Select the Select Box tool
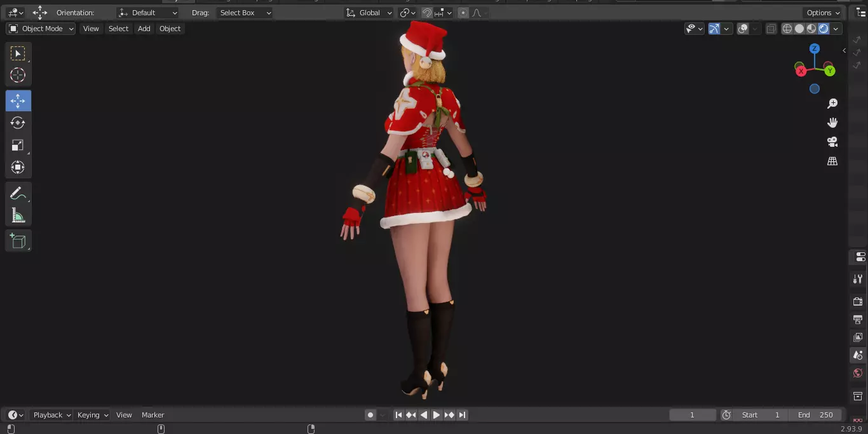This screenshot has height=434, width=868. tap(18, 53)
